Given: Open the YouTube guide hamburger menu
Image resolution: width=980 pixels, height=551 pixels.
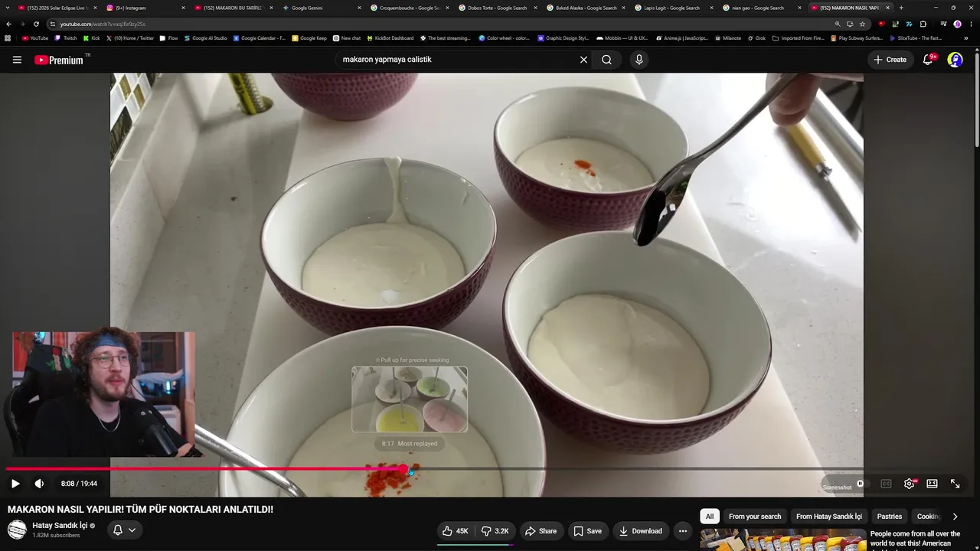Looking at the screenshot, I should [x=17, y=60].
